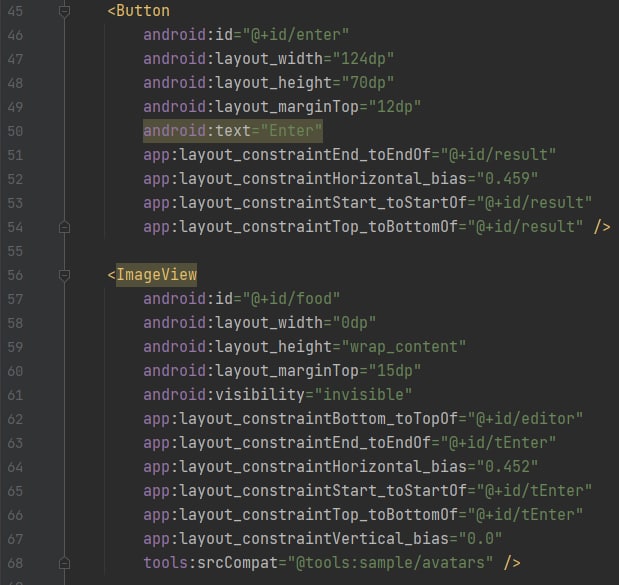Click line number 50 in gutter
The width and height of the screenshot is (619, 585).
15,131
